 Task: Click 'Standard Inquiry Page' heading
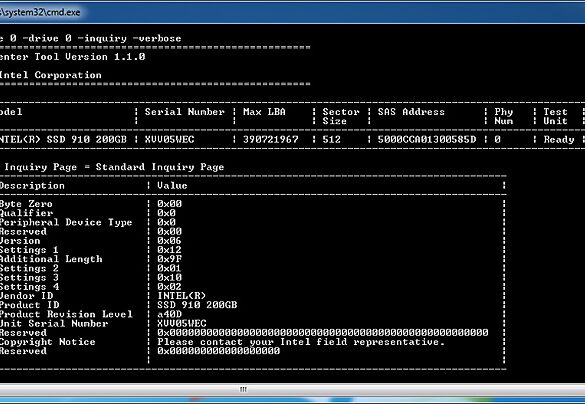pos(160,167)
